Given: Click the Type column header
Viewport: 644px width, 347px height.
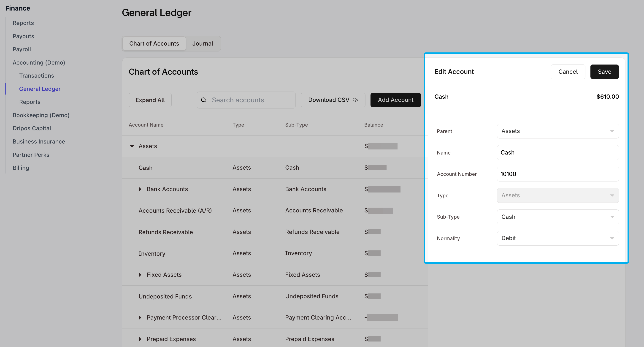Looking at the screenshot, I should click(x=238, y=125).
